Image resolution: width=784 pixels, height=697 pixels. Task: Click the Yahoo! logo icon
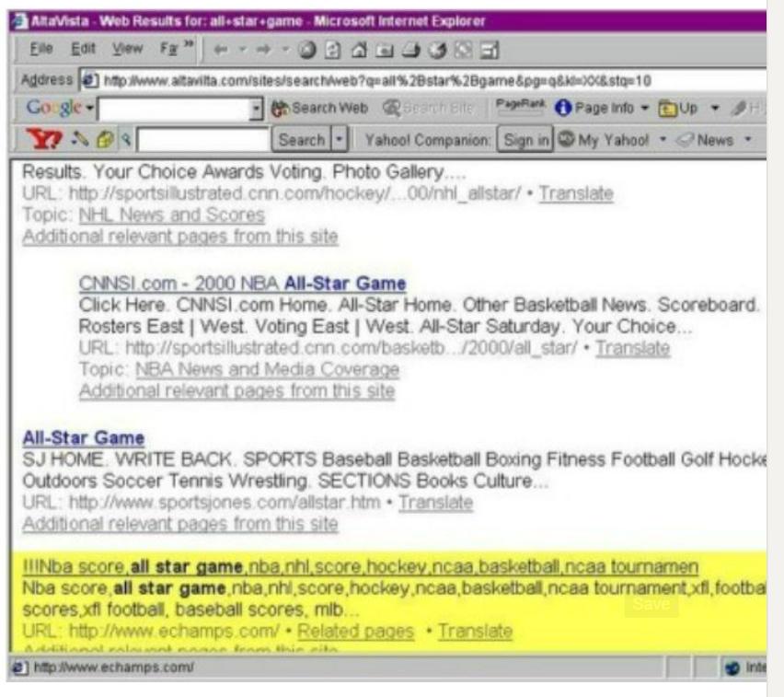(x=45, y=139)
